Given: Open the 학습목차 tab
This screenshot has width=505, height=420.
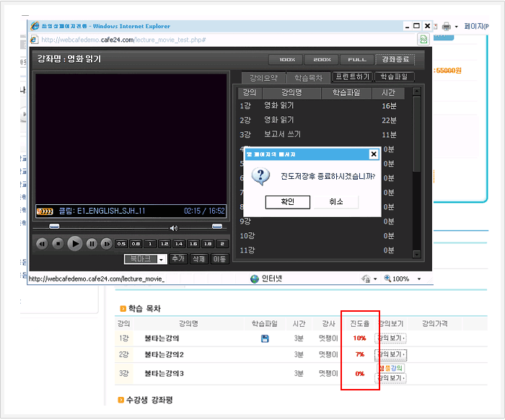Looking at the screenshot, I should [x=309, y=78].
